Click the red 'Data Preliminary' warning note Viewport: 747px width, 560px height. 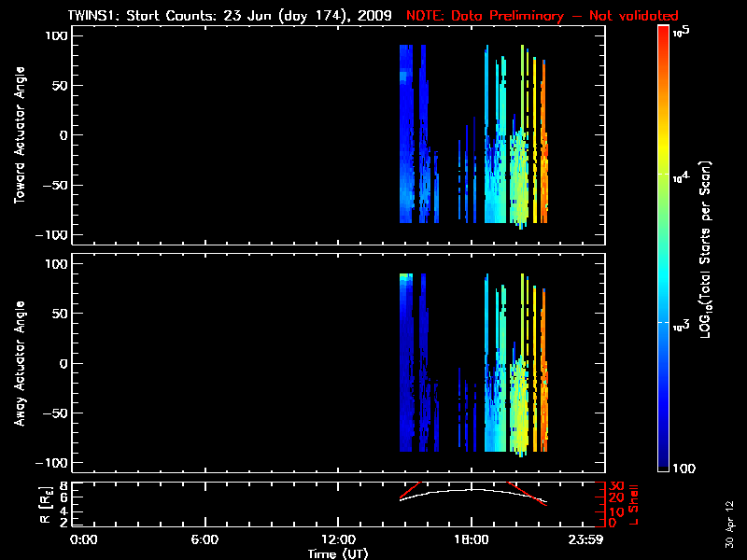[543, 16]
